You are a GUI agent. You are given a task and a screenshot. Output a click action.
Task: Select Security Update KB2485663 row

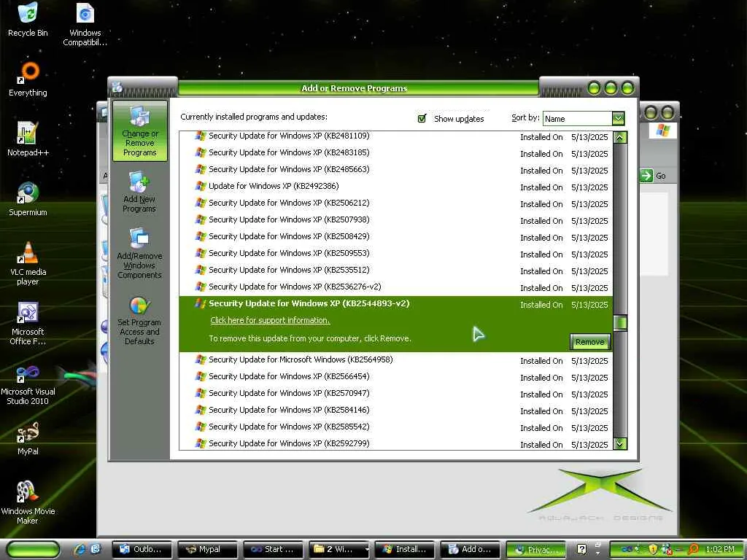pyautogui.click(x=396, y=169)
